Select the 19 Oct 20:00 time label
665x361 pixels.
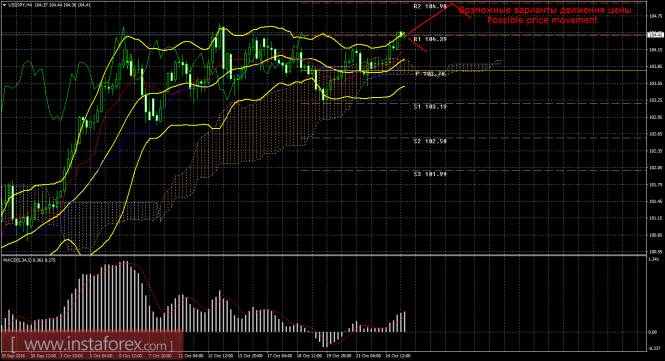tap(338, 355)
